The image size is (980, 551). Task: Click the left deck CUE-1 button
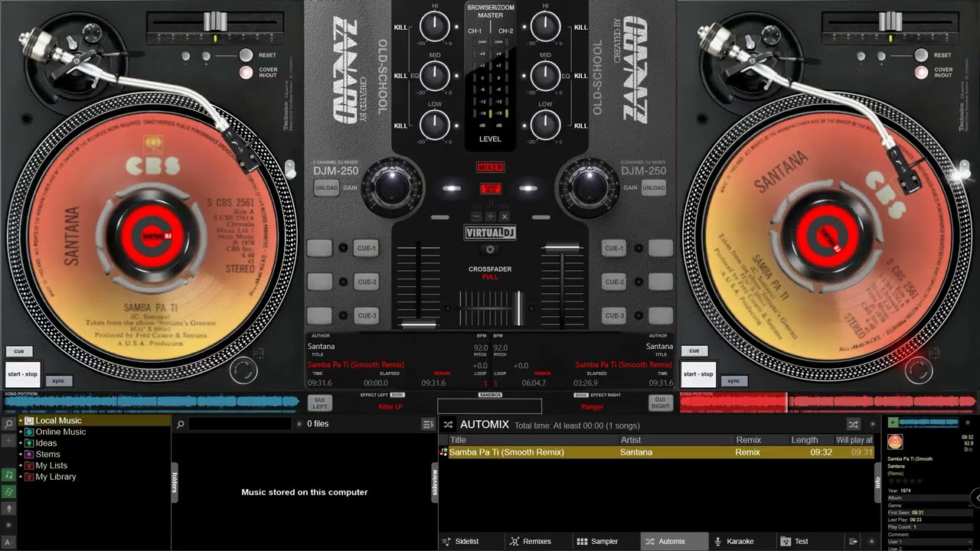tap(367, 248)
